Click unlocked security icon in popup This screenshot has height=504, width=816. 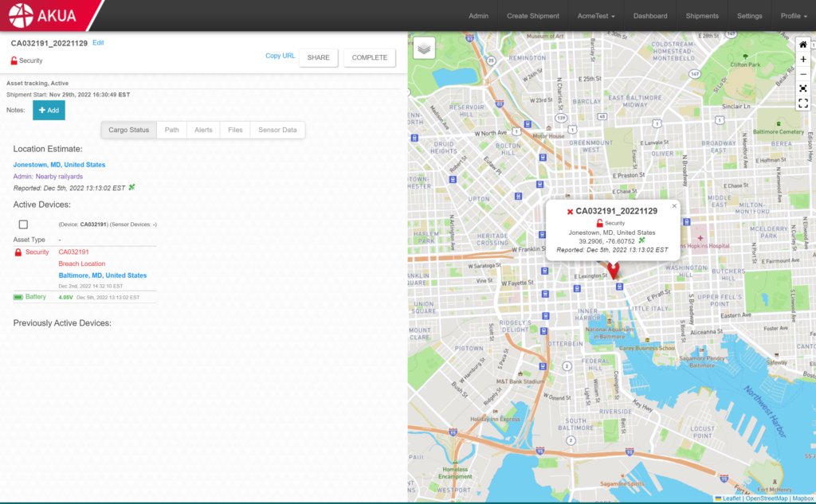599,223
